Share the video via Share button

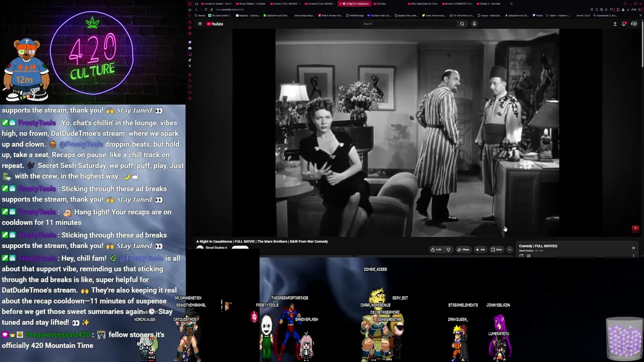(463, 249)
